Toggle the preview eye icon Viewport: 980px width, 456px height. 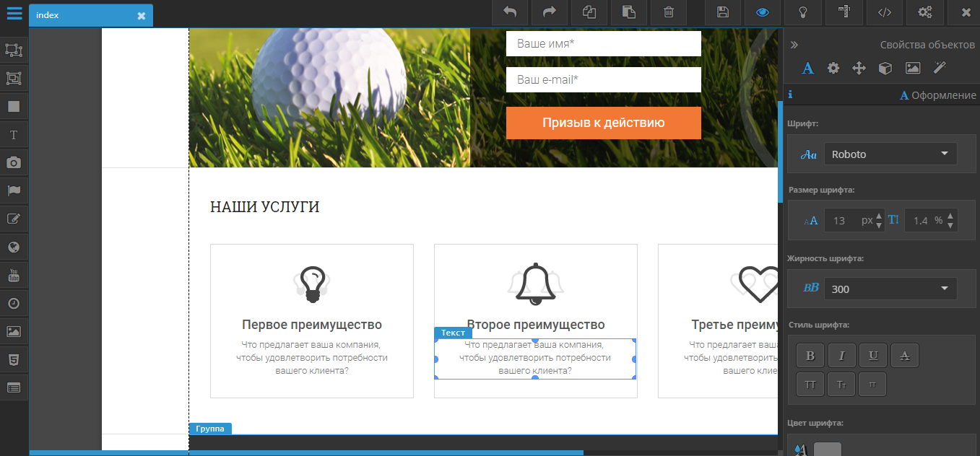tap(762, 12)
